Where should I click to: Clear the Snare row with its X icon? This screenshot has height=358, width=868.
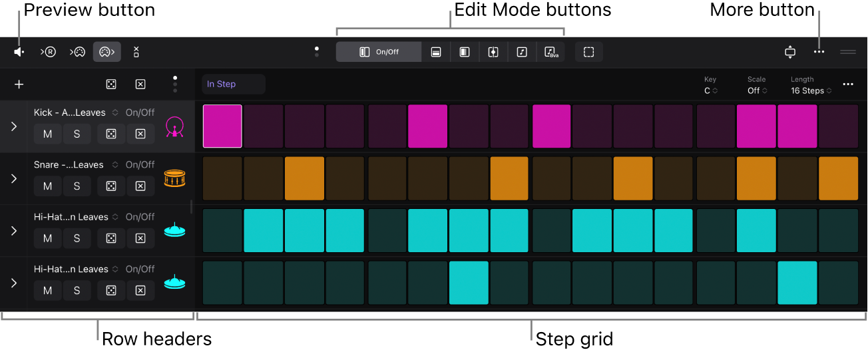coord(140,186)
